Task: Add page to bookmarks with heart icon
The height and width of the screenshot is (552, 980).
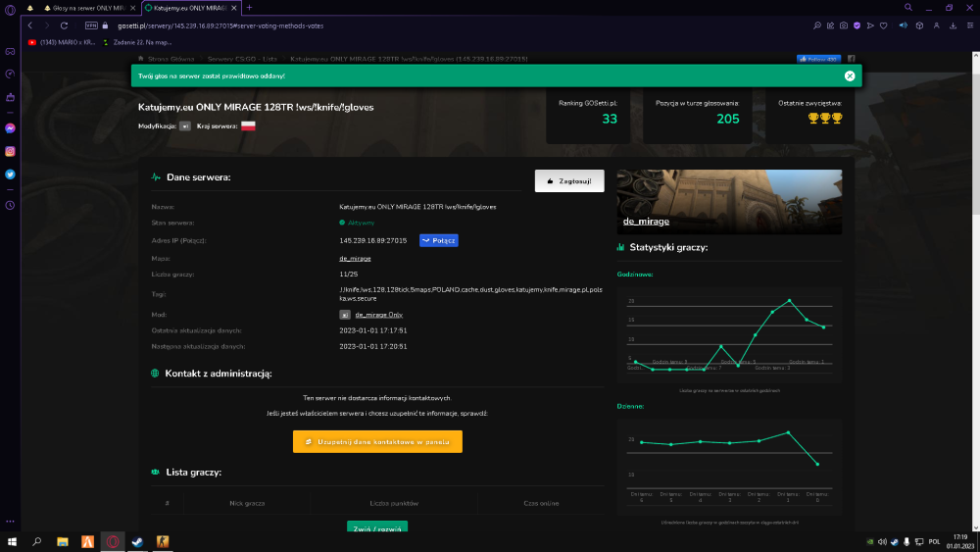Action: tap(883, 25)
